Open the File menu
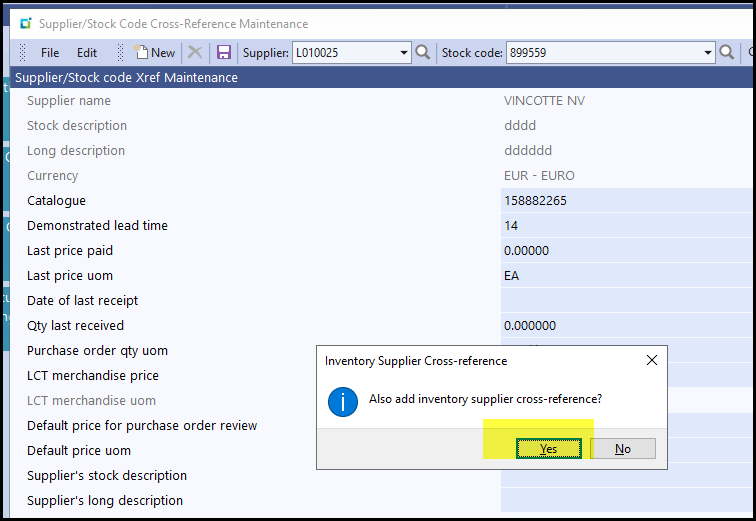 tap(50, 53)
